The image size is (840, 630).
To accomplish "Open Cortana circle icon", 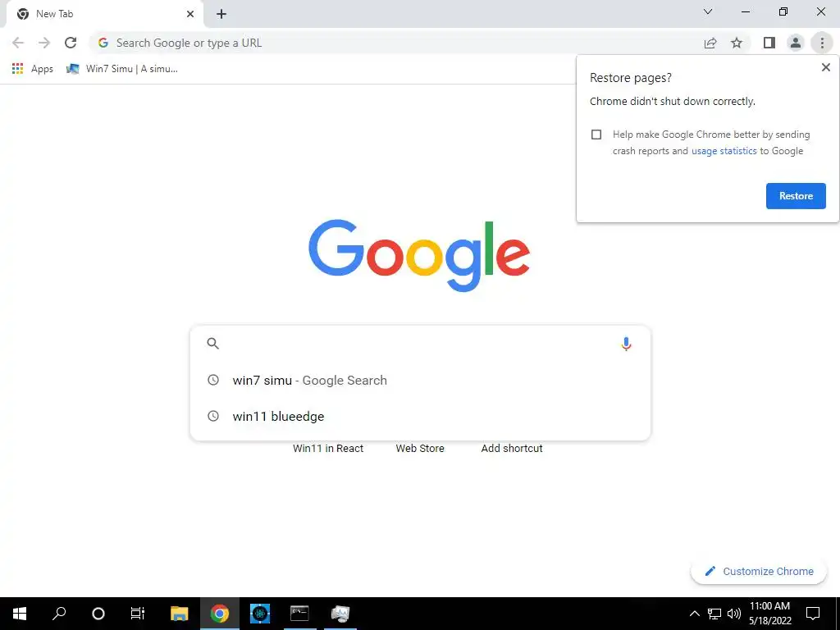I will (x=98, y=614).
